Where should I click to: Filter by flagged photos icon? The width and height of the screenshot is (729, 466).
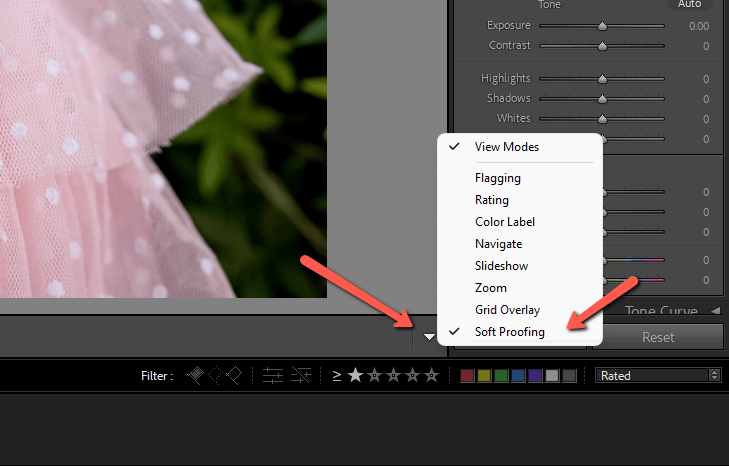[x=195, y=376]
